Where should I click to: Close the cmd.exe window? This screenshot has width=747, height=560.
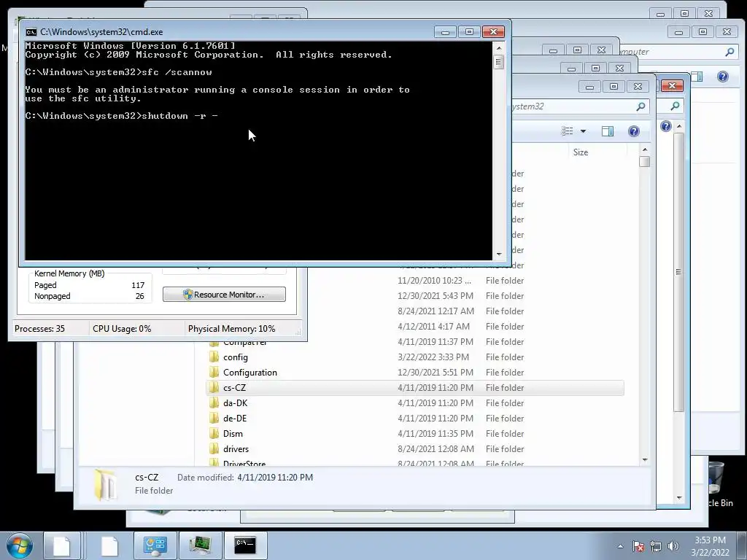coord(494,32)
